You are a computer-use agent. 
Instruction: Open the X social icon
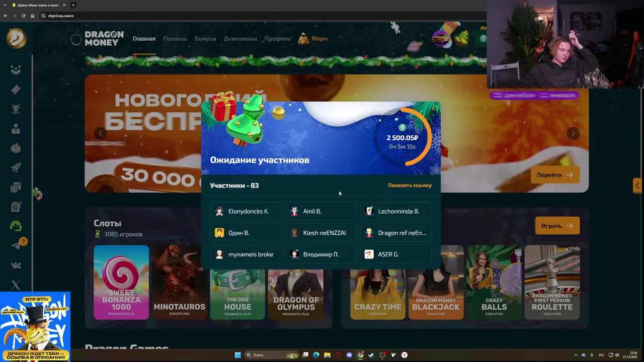16,285
